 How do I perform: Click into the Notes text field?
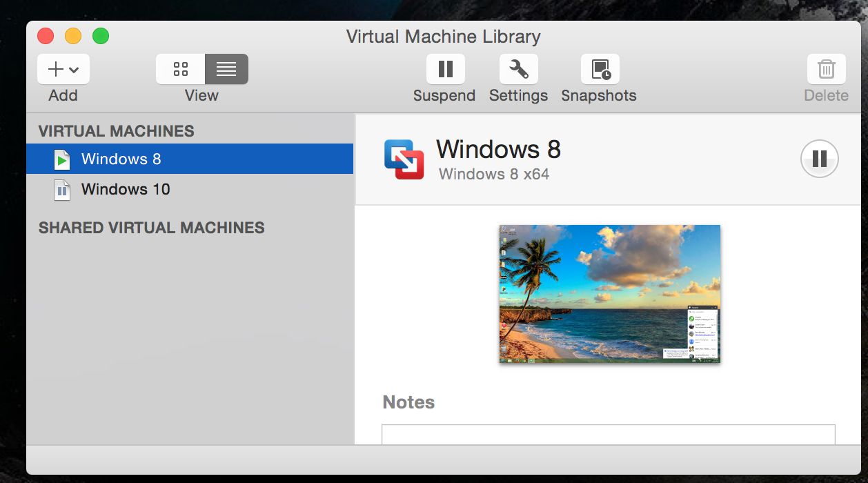pyautogui.click(x=608, y=435)
